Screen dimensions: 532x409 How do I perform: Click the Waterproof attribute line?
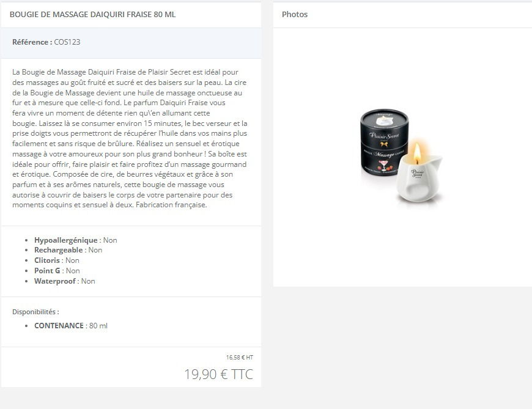[64, 281]
